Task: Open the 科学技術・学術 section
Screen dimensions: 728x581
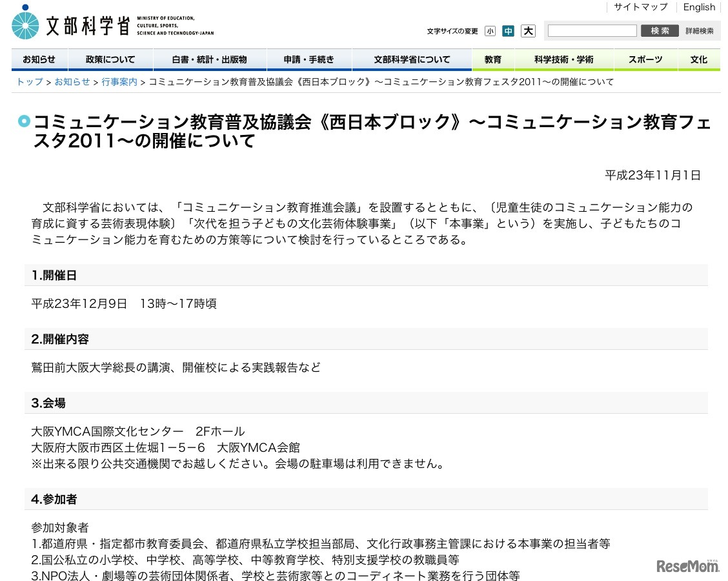Action: coord(563,59)
